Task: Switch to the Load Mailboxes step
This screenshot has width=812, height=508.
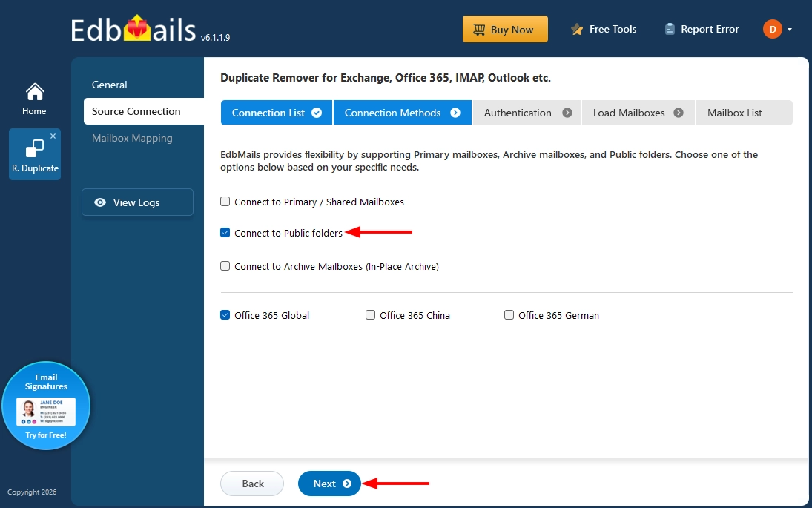Action: 638,113
